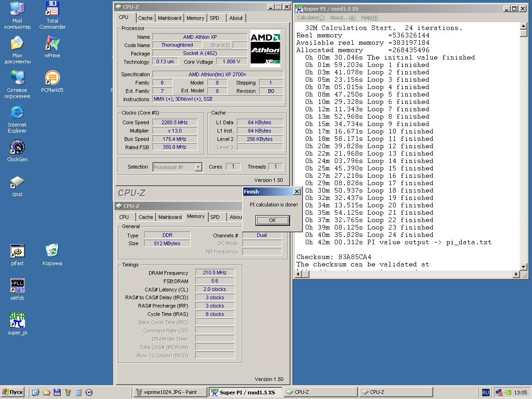Viewport: 532px width, 399px height.
Task: Switch to Mainboard tab in upper CPU-Z
Action: pos(169,18)
